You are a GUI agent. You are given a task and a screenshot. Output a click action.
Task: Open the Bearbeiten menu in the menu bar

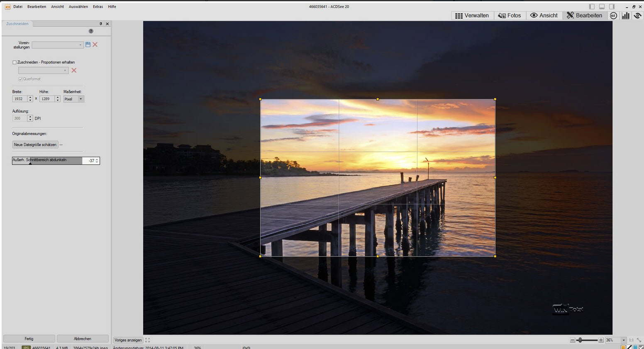(37, 7)
